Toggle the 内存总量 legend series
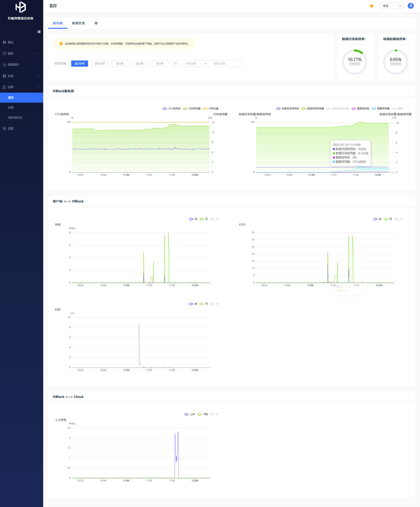Screen dimensions: 420x507 coord(211,109)
